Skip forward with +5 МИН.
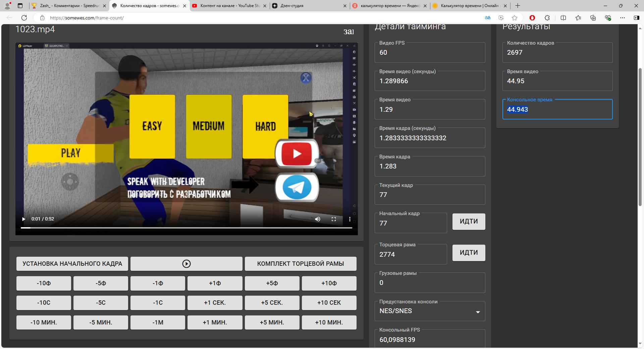 pyautogui.click(x=272, y=322)
